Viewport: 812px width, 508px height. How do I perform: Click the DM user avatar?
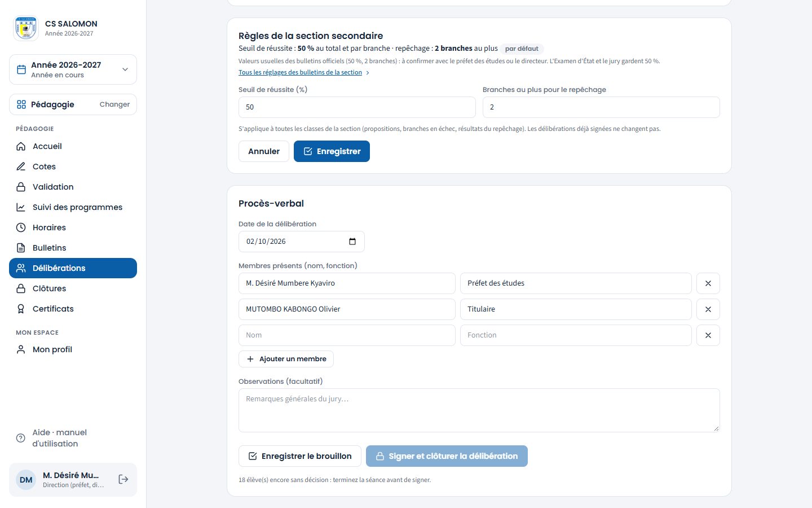(26, 480)
